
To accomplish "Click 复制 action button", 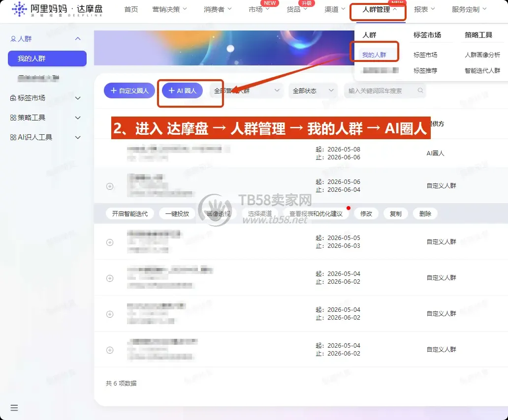I will [x=396, y=213].
